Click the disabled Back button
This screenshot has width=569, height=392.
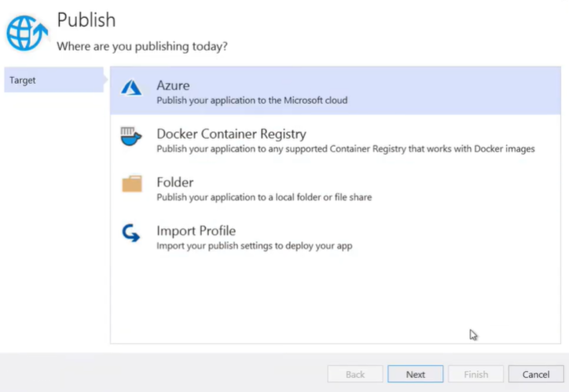(355, 374)
